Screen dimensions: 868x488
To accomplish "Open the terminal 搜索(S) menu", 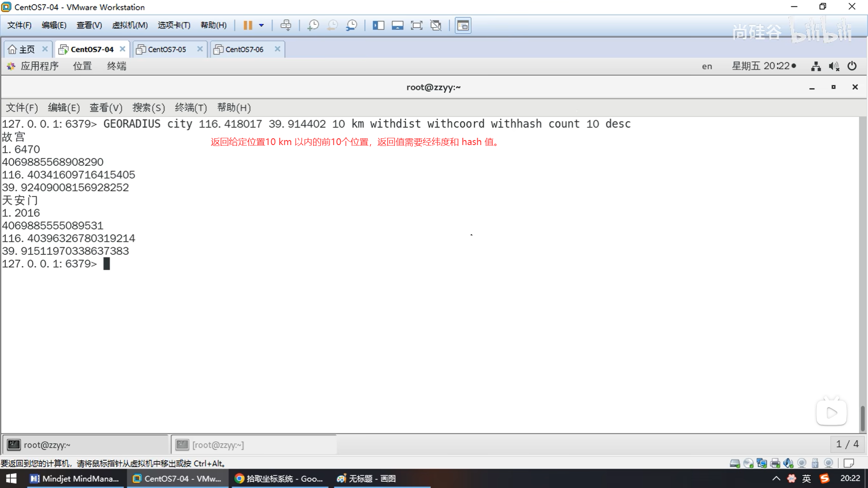I will (x=148, y=108).
